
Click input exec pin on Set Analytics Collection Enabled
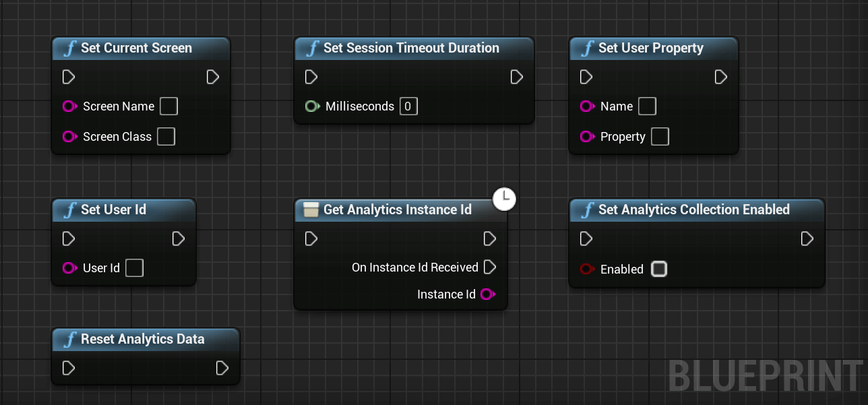pyautogui.click(x=586, y=239)
